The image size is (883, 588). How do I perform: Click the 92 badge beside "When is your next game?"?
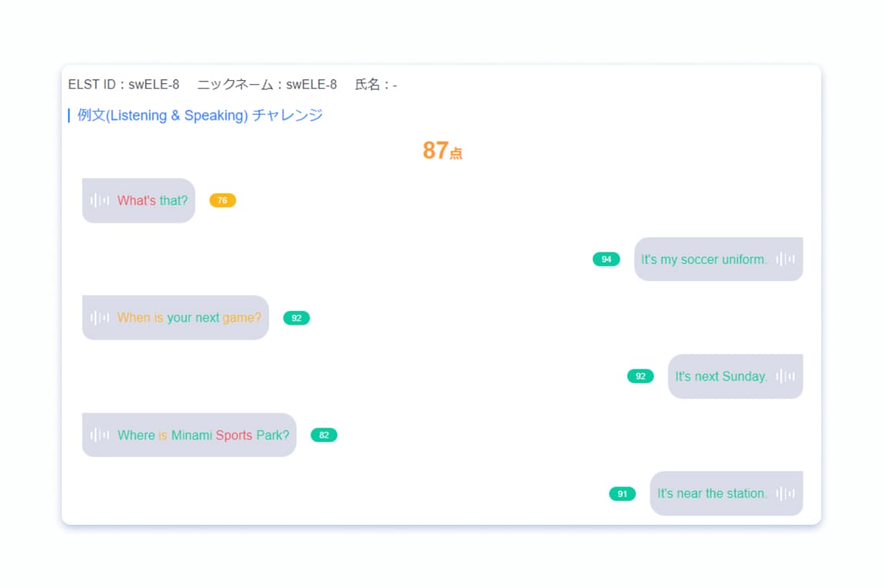296,318
